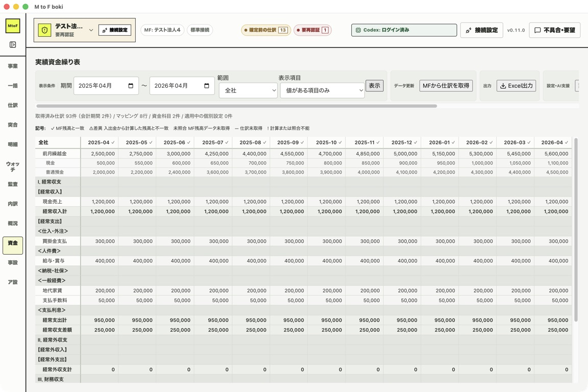The width and height of the screenshot is (588, 392).
Task: Toggle the sidebar collapse icon
Action: pos(13,44)
